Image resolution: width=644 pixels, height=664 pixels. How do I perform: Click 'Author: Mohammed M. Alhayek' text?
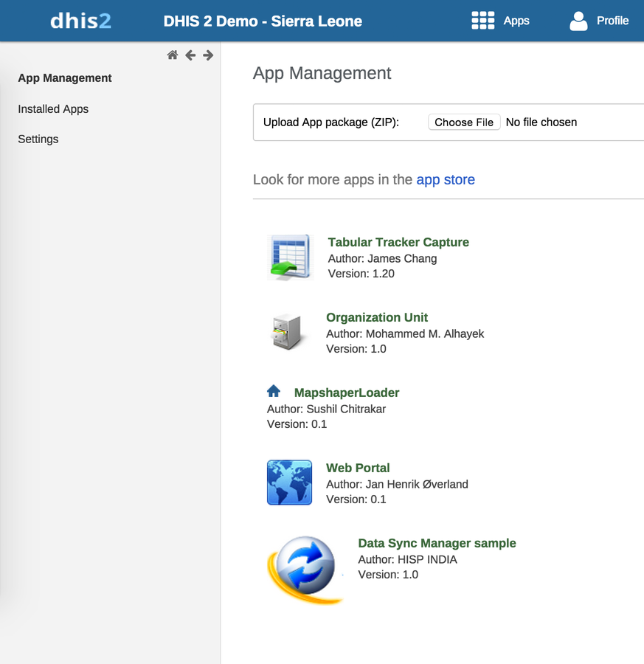pos(405,333)
